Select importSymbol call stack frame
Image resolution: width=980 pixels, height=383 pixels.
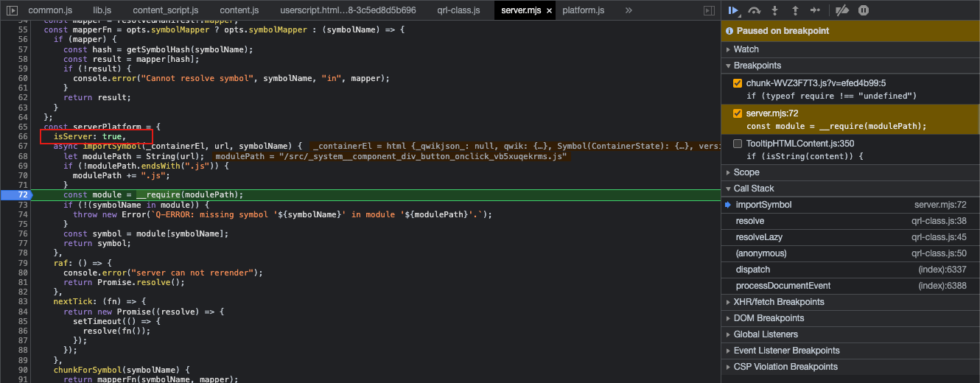[x=850, y=205]
